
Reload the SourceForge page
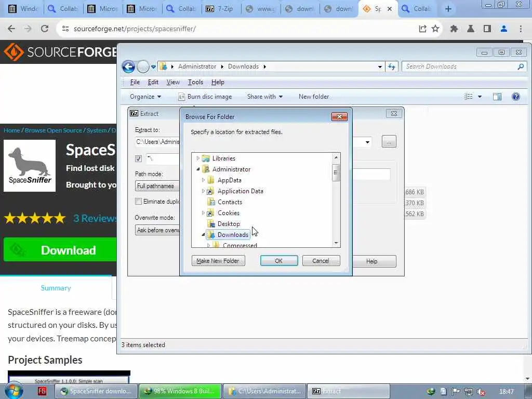click(45, 29)
